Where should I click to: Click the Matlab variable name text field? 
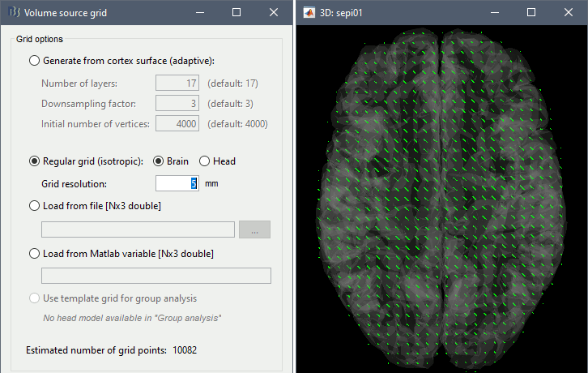coord(156,277)
